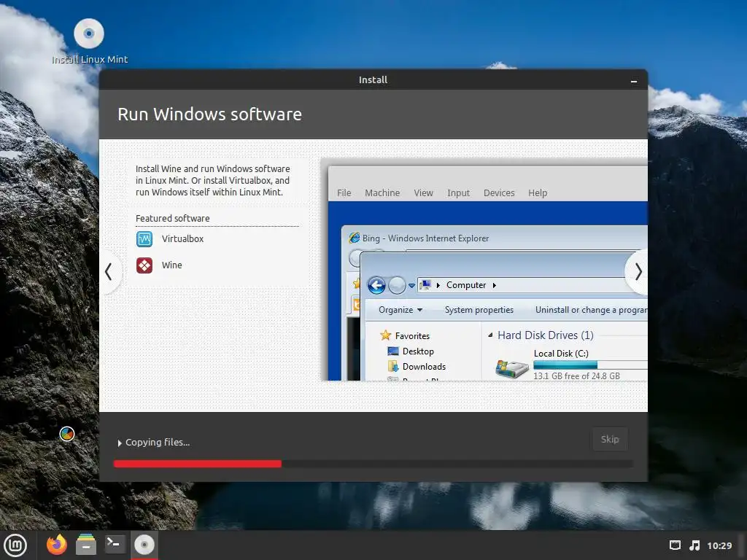
Task: Click the Wine icon in Featured software
Action: tap(144, 265)
